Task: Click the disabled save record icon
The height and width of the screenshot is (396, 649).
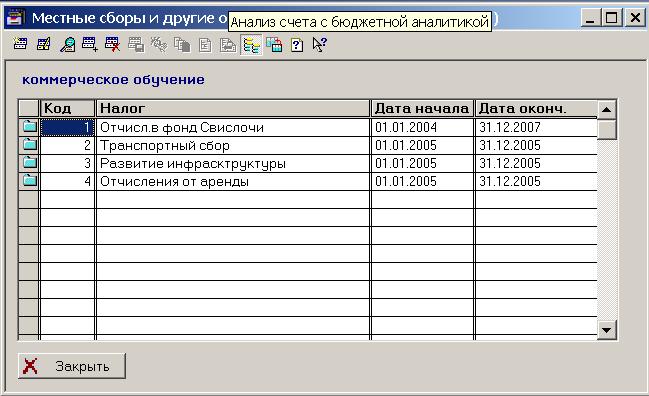Action: coord(136,44)
